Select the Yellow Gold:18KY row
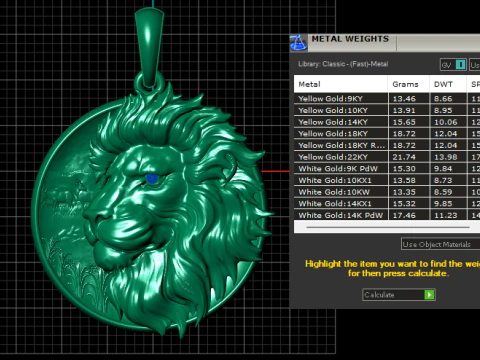The width and height of the screenshot is (480, 360). click(387, 134)
